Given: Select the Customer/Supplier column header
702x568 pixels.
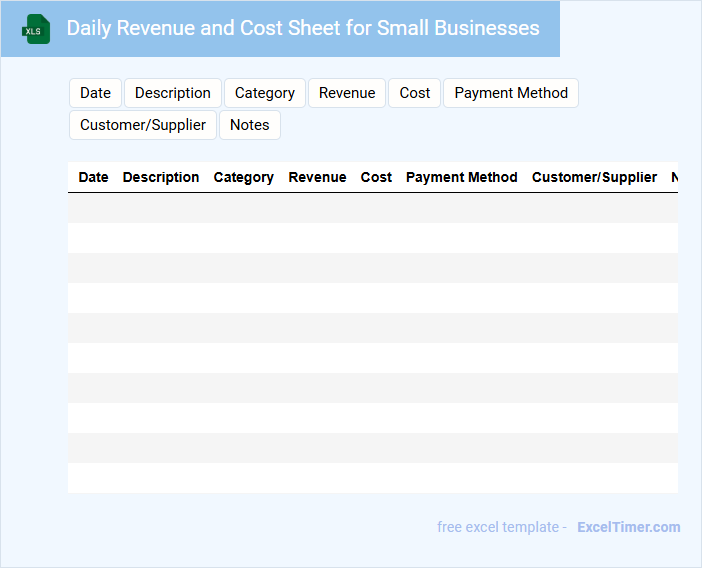Looking at the screenshot, I should tap(594, 177).
